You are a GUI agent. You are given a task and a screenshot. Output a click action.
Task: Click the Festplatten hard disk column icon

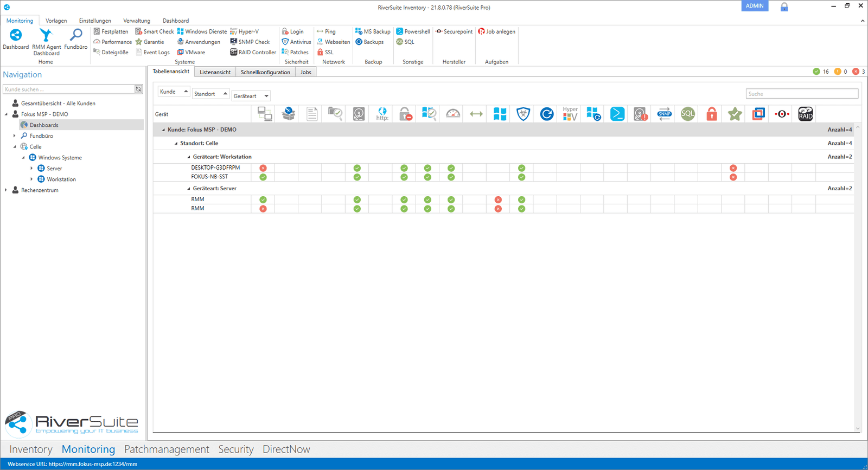tap(359, 114)
